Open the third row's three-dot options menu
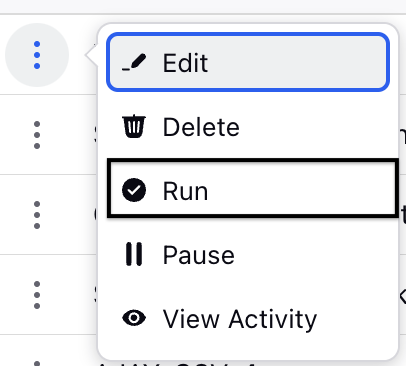This screenshot has height=366, width=406. click(x=37, y=215)
